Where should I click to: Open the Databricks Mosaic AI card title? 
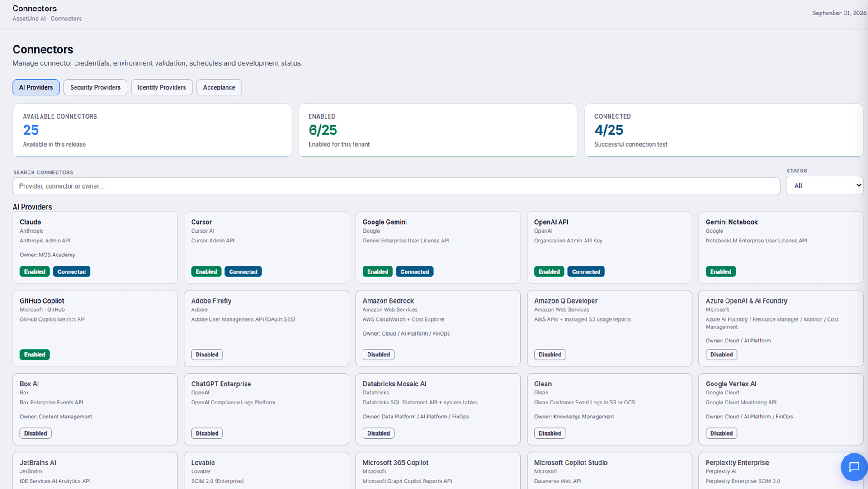[x=395, y=384]
